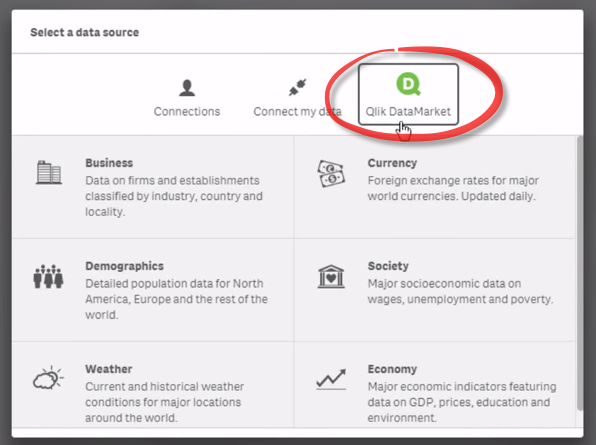This screenshot has width=596, height=445.
Task: Open the Economy category heading
Action: pyautogui.click(x=392, y=369)
